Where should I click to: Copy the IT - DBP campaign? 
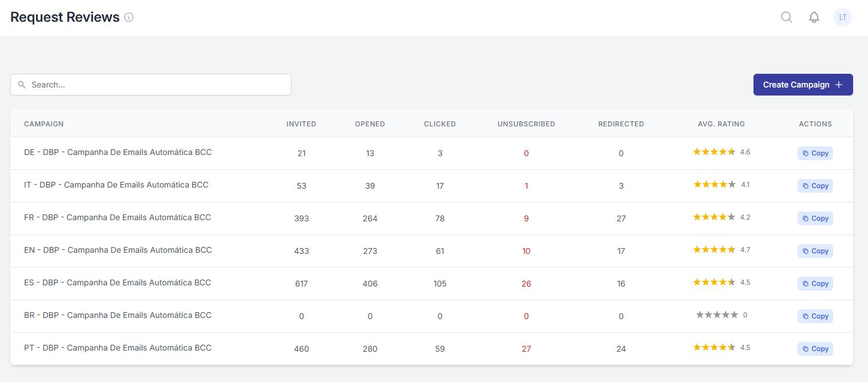(x=815, y=186)
